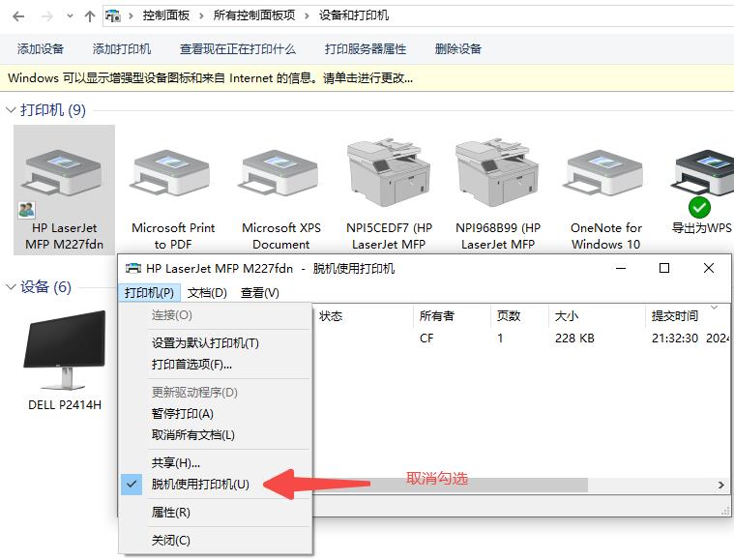Click the yellow Windows info bar to change settings
734x560 pixels.
[x=367, y=77]
